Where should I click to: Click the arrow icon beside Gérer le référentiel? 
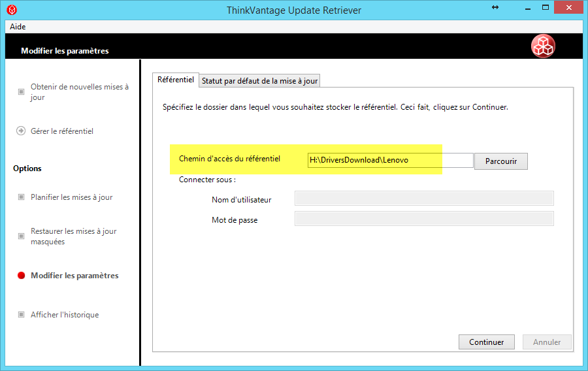pyautogui.click(x=21, y=131)
